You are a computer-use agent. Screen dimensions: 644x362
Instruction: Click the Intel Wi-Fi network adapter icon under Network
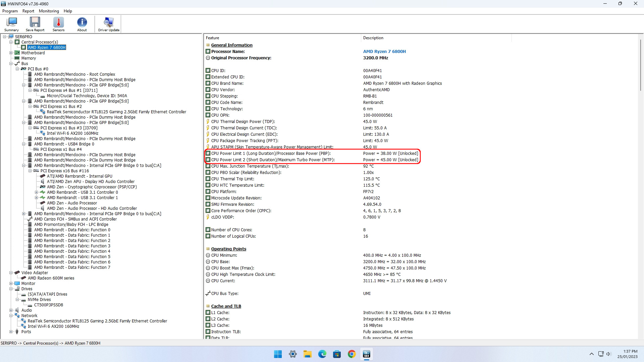23,326
